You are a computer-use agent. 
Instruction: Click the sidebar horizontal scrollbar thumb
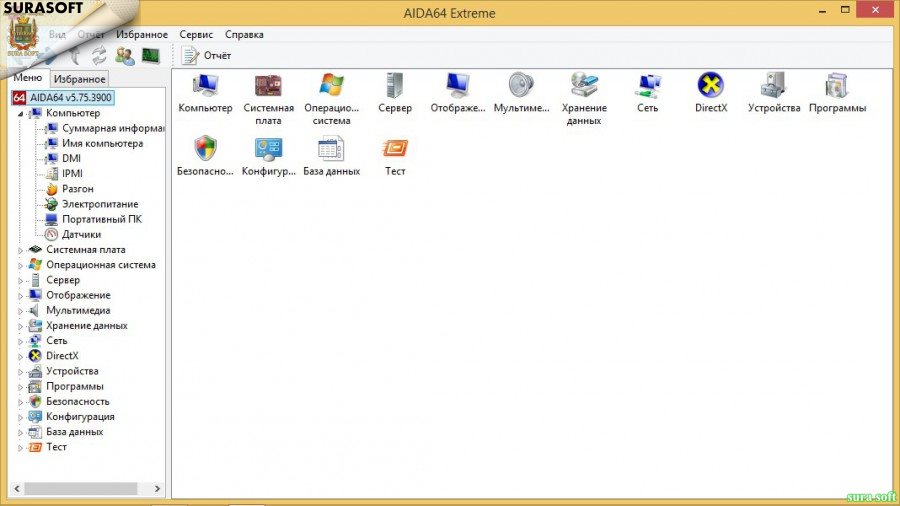click(x=80, y=488)
